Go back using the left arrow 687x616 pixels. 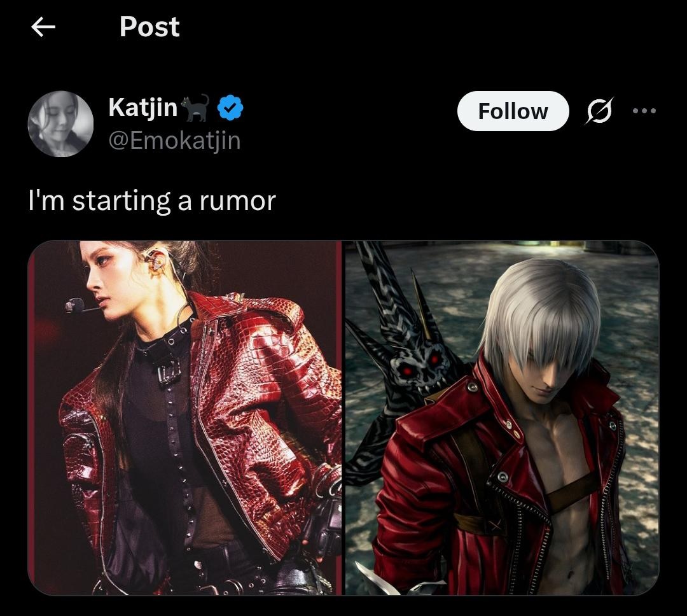[43, 27]
